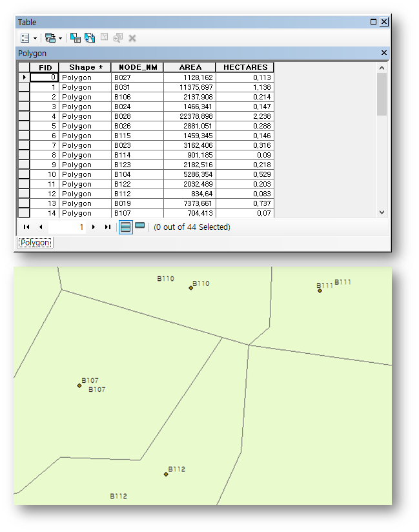Viewport: 419px width, 532px height.
Task: Sort by the AREA column header
Action: pyautogui.click(x=190, y=67)
